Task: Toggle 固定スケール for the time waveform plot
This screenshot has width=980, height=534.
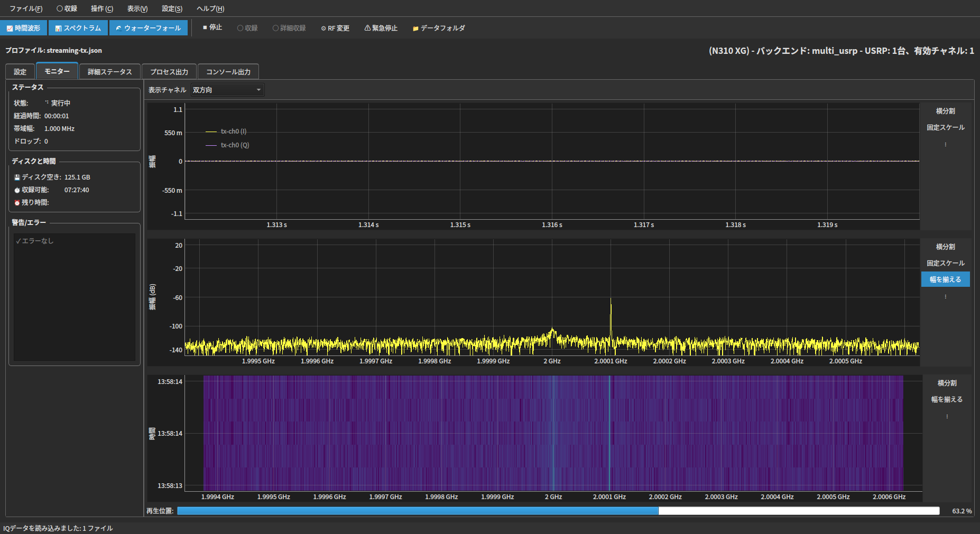Action: [x=946, y=127]
